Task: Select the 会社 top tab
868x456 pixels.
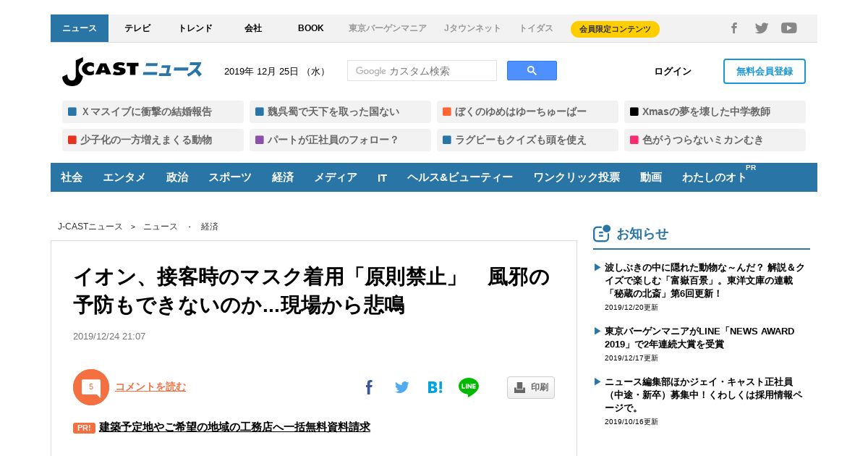Action: pyautogui.click(x=253, y=28)
